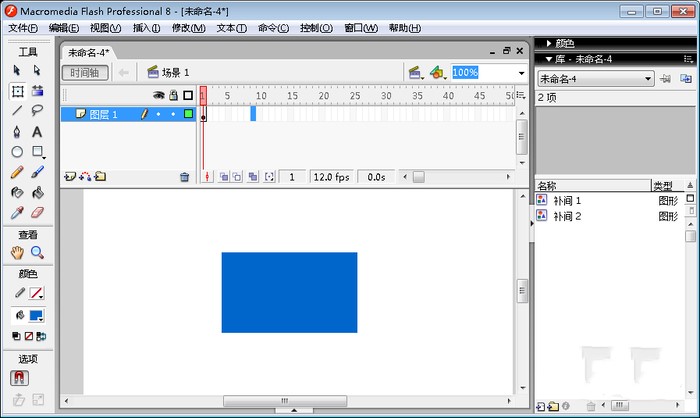The width and height of the screenshot is (700, 418).
Task: Toggle lock all layers padlock icon
Action: pyautogui.click(x=173, y=96)
